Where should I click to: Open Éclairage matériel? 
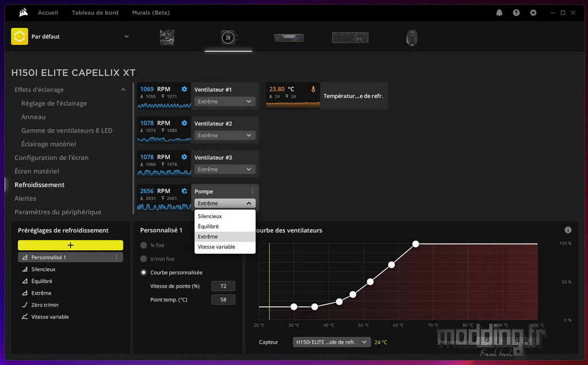click(x=48, y=144)
